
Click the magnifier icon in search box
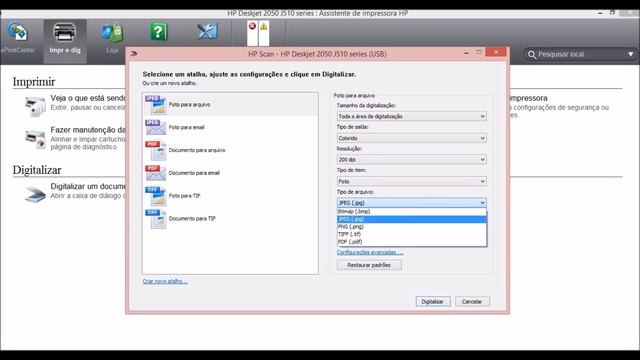531,54
